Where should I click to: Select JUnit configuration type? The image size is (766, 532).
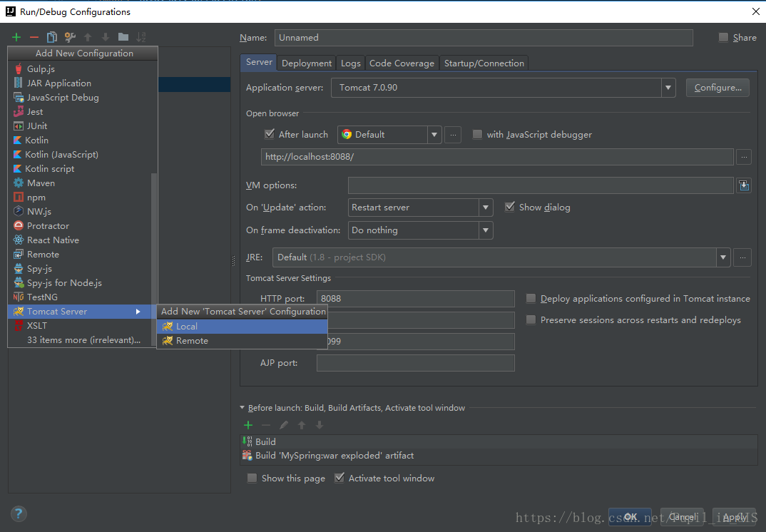83,126
